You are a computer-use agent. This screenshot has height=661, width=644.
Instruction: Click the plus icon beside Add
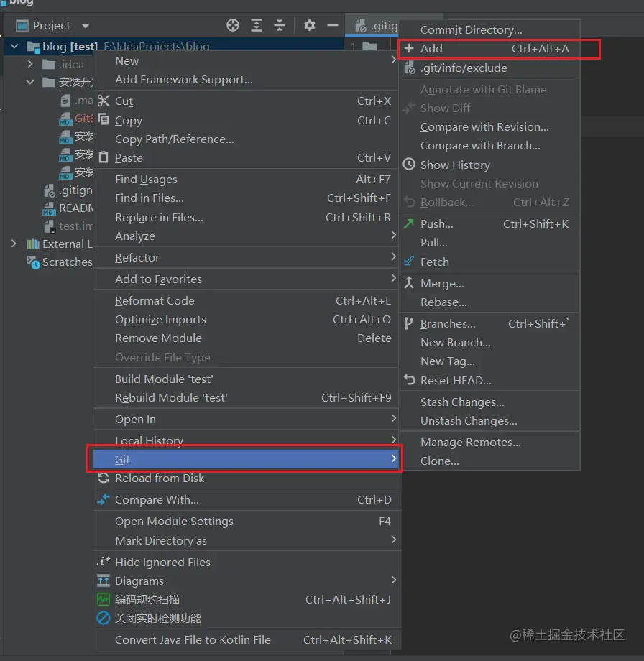(x=409, y=48)
